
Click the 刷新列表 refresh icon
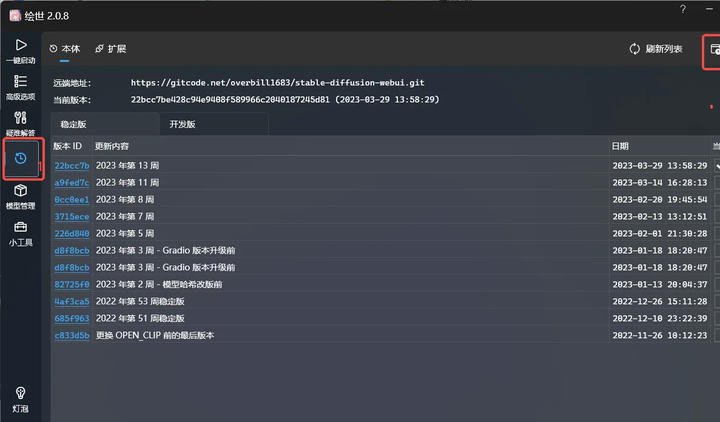635,49
